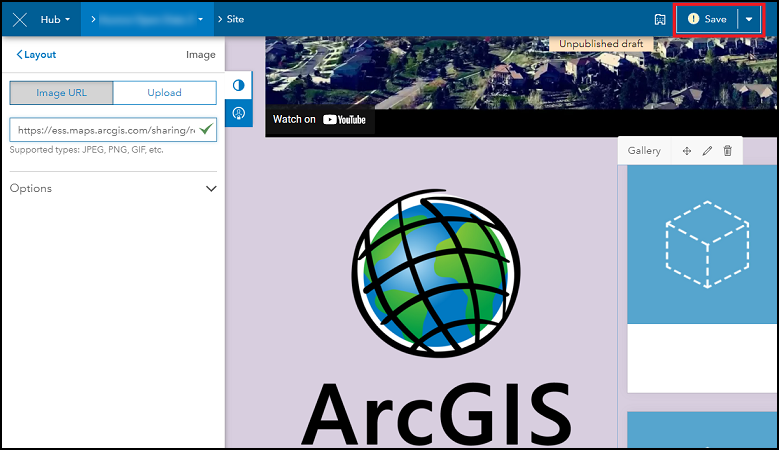Go back to Layout
Viewport: 779px width, 450px height.
[x=36, y=55]
